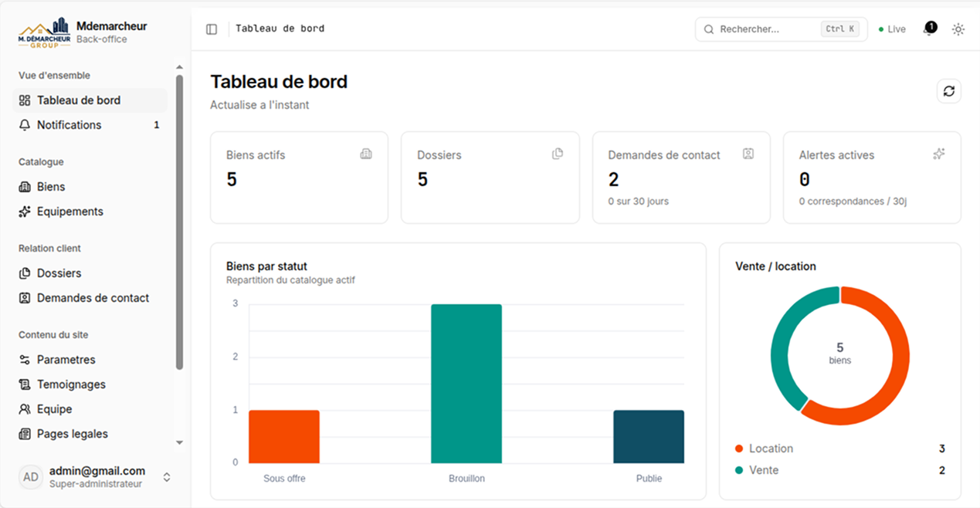Image resolution: width=980 pixels, height=508 pixels.
Task: Open Tableau de bord menu item
Action: point(90,100)
